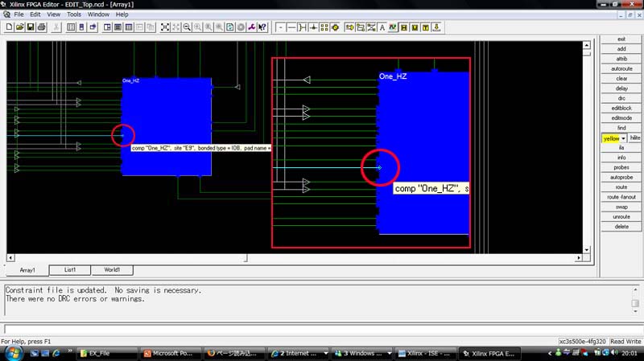This screenshot has height=361, width=644.
Task: Click the columns layout window icon
Action: [129, 27]
